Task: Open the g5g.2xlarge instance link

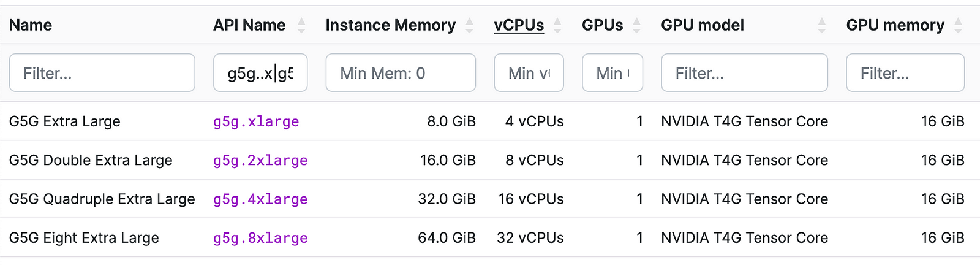Action: point(260,160)
